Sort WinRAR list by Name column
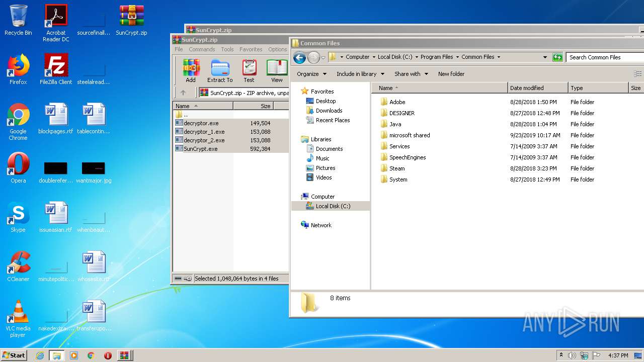The width and height of the screenshot is (644, 362). click(x=203, y=106)
